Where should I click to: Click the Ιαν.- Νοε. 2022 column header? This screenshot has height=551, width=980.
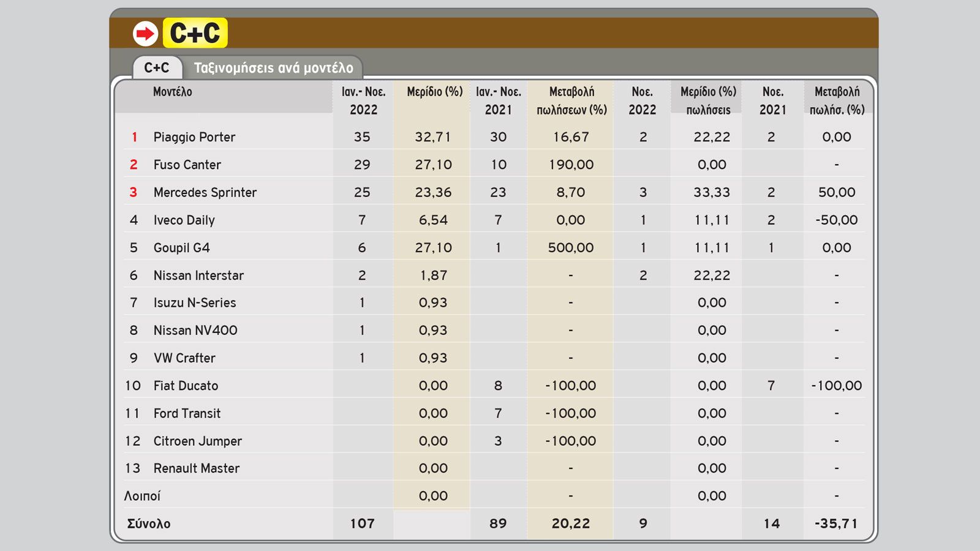[x=364, y=100]
